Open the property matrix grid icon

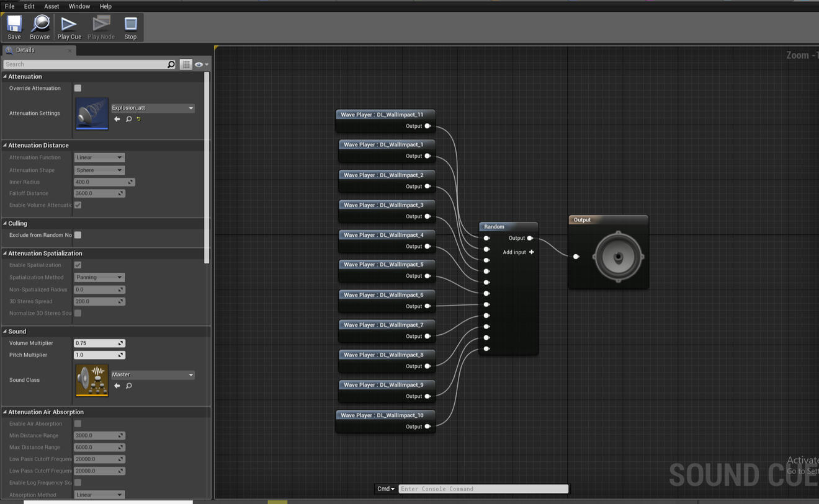point(186,64)
